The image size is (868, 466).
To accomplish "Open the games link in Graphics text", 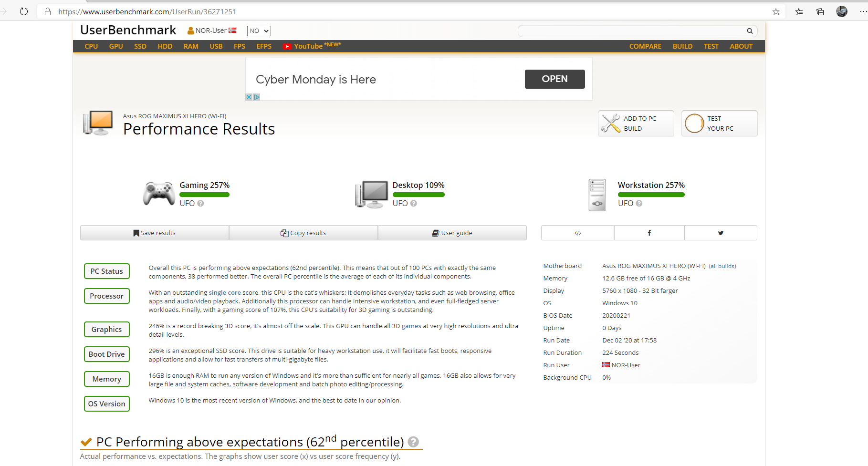I will pyautogui.click(x=411, y=326).
